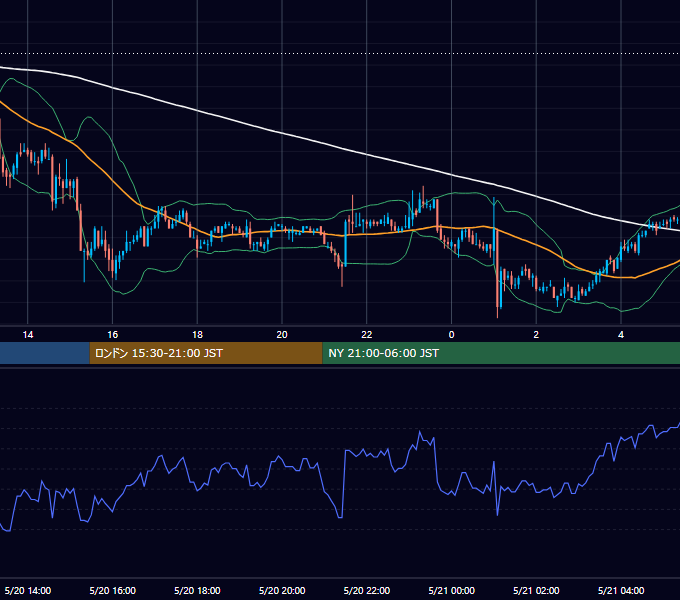Image resolution: width=680 pixels, height=600 pixels.
Task: Click the '5/21 04:00' indicator axis label
Action: click(x=621, y=590)
